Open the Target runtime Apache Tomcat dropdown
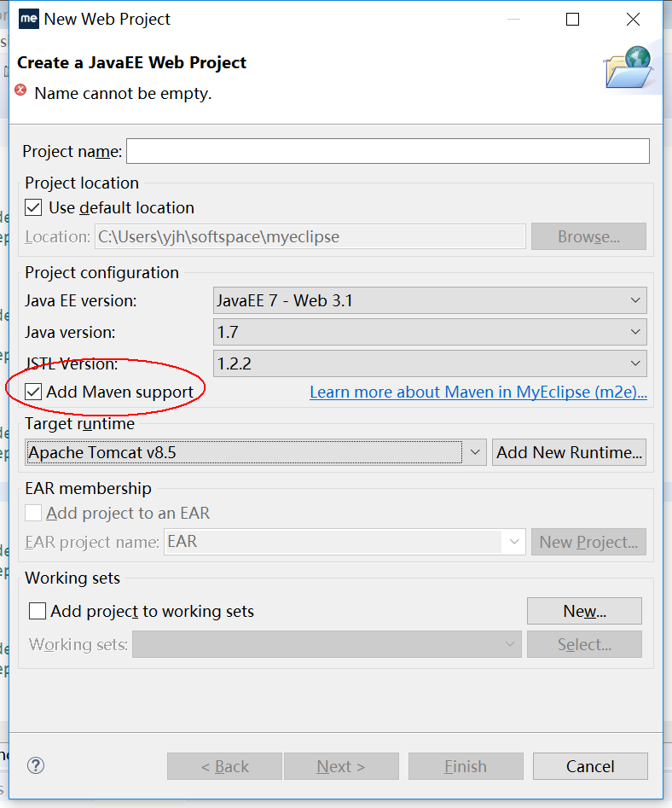The height and width of the screenshot is (808, 672). [x=256, y=452]
